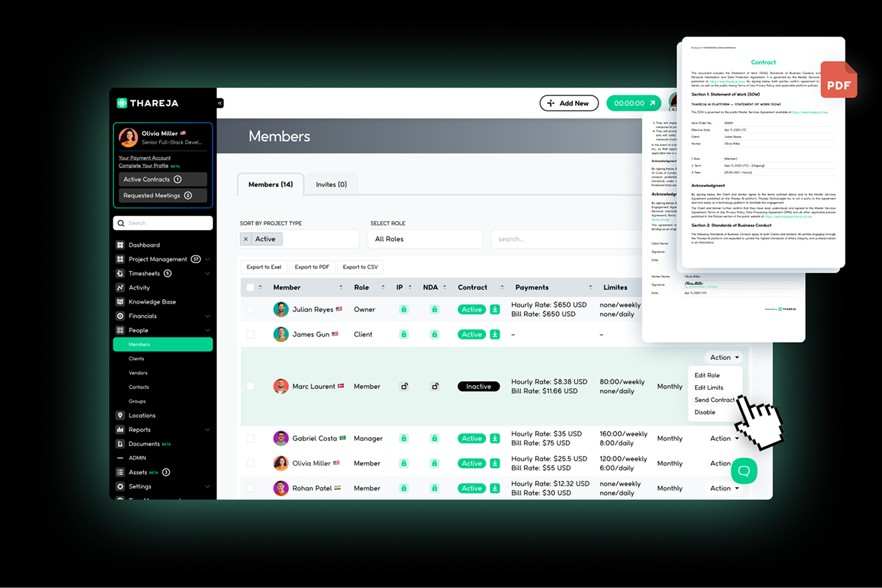882x588 pixels.
Task: Open the All Roles dropdown
Action: [x=425, y=239]
